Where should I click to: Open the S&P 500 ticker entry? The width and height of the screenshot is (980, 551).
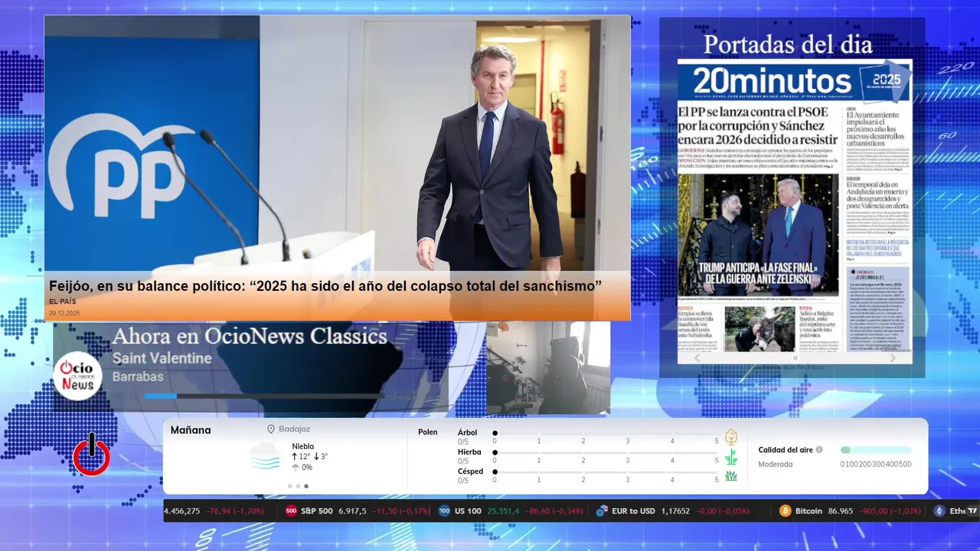[358, 510]
